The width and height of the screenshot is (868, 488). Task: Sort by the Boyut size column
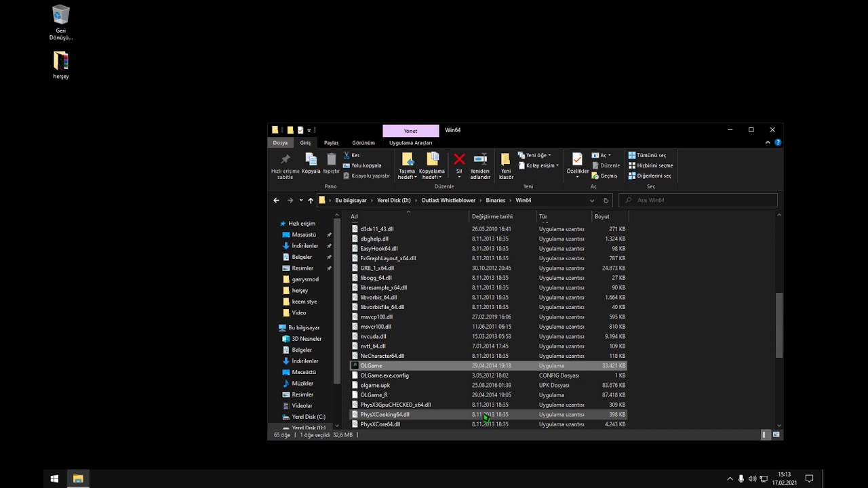coord(610,217)
